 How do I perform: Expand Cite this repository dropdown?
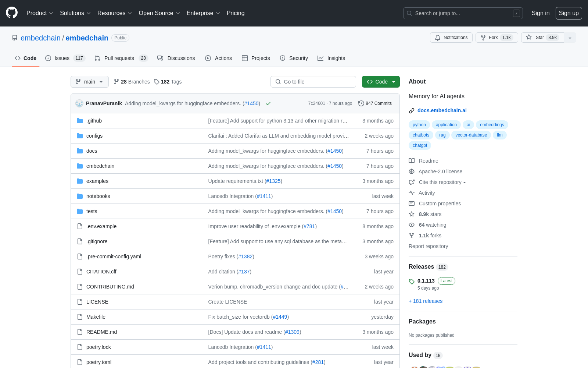pos(442,182)
